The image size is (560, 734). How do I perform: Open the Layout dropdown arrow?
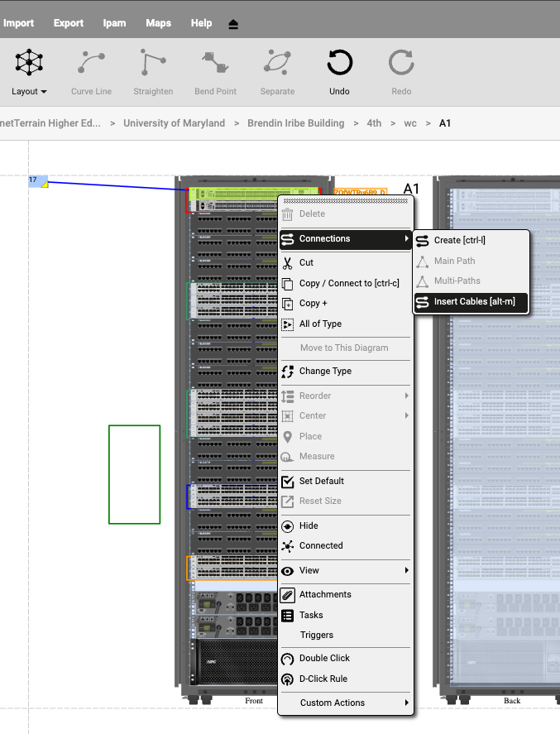pyautogui.click(x=44, y=92)
